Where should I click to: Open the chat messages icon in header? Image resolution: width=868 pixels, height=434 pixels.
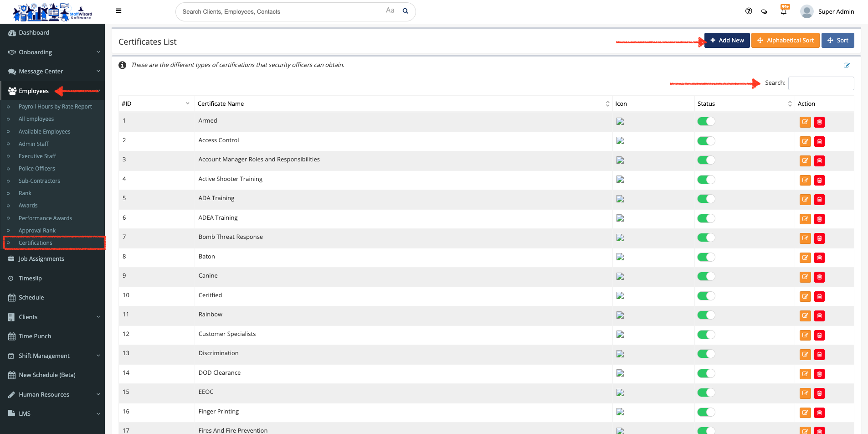coord(764,12)
